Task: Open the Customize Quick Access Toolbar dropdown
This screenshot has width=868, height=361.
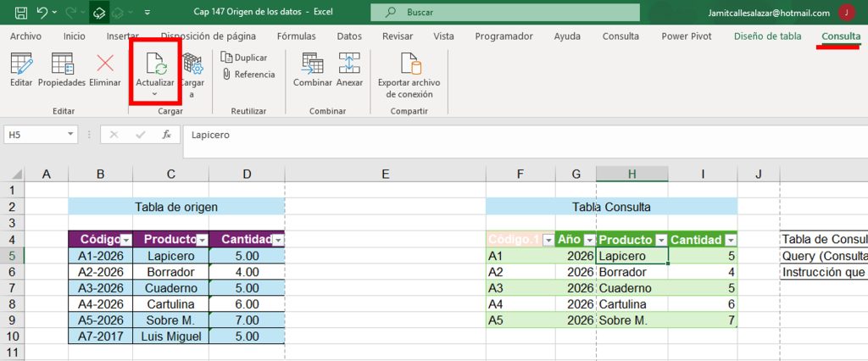Action: 147,12
